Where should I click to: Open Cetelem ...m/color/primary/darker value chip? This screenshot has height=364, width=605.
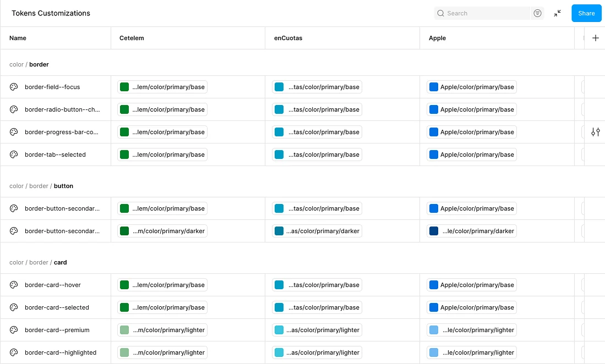pyautogui.click(x=162, y=231)
